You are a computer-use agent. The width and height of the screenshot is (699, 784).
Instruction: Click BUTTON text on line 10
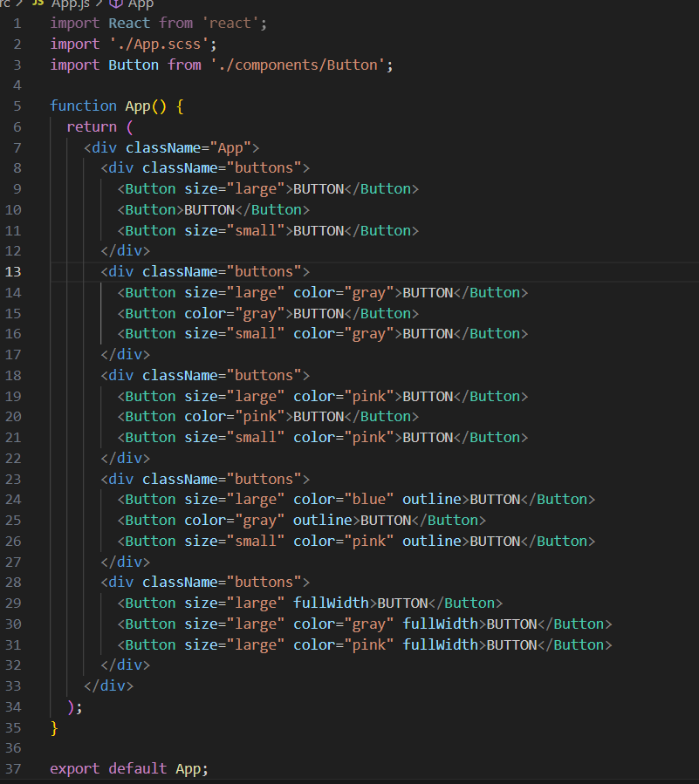209,210
